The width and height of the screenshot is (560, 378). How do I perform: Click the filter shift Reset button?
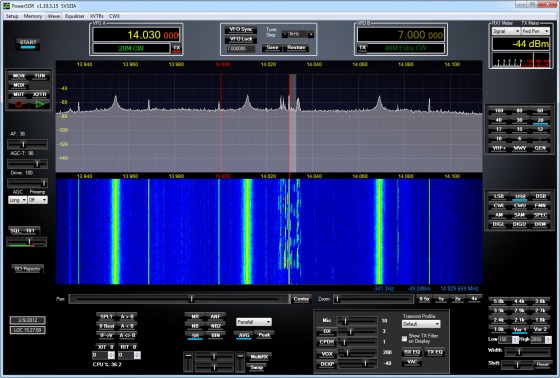click(x=542, y=364)
